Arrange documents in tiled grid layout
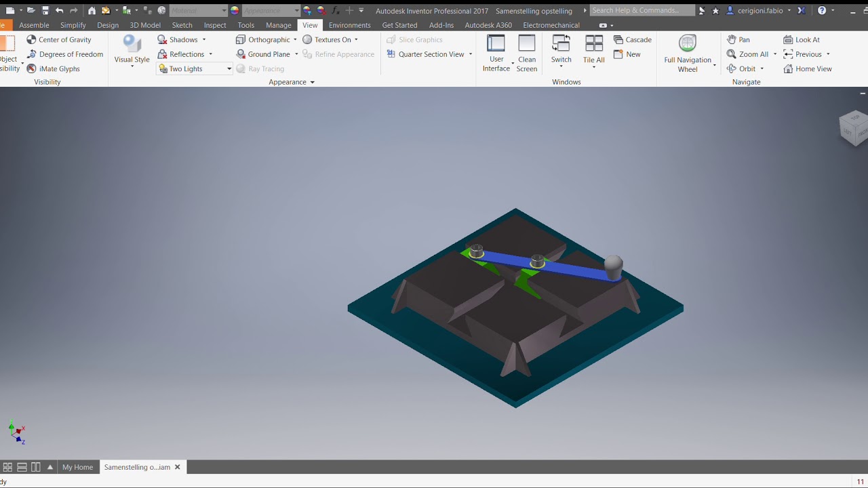Image resolution: width=868 pixels, height=488 pixels. tap(8, 467)
